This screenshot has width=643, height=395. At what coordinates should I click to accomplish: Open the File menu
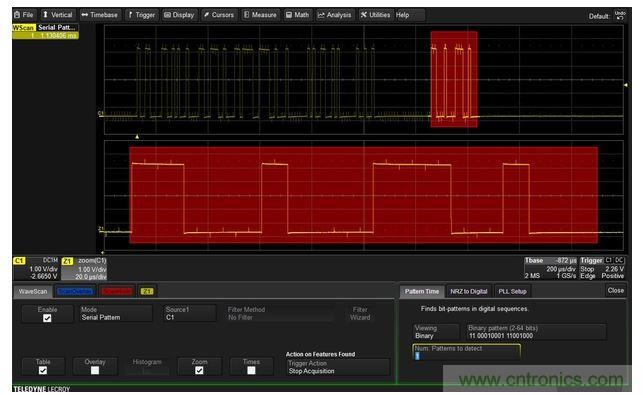[23, 15]
